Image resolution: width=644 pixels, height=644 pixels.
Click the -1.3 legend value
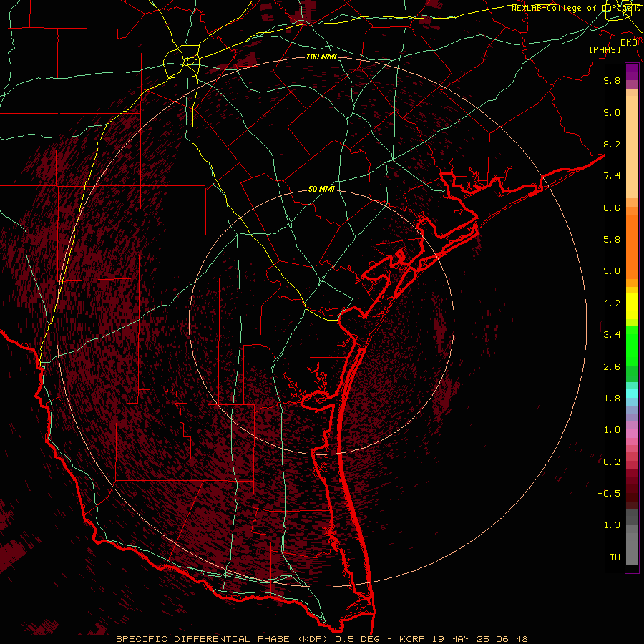pos(609,525)
